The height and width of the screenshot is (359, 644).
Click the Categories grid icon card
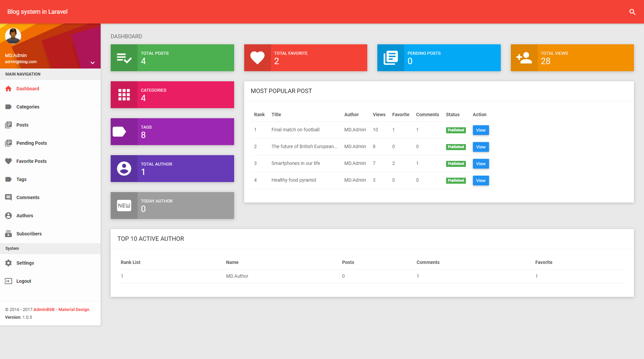click(x=124, y=95)
